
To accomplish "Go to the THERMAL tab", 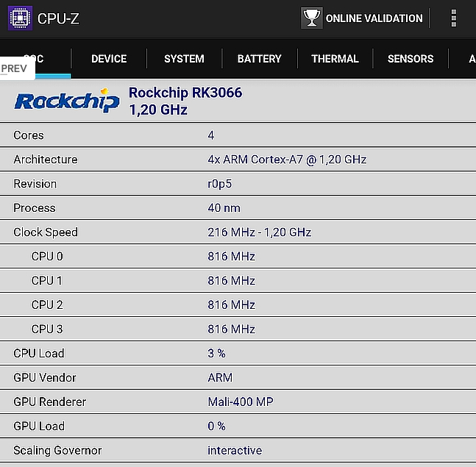I will point(335,59).
